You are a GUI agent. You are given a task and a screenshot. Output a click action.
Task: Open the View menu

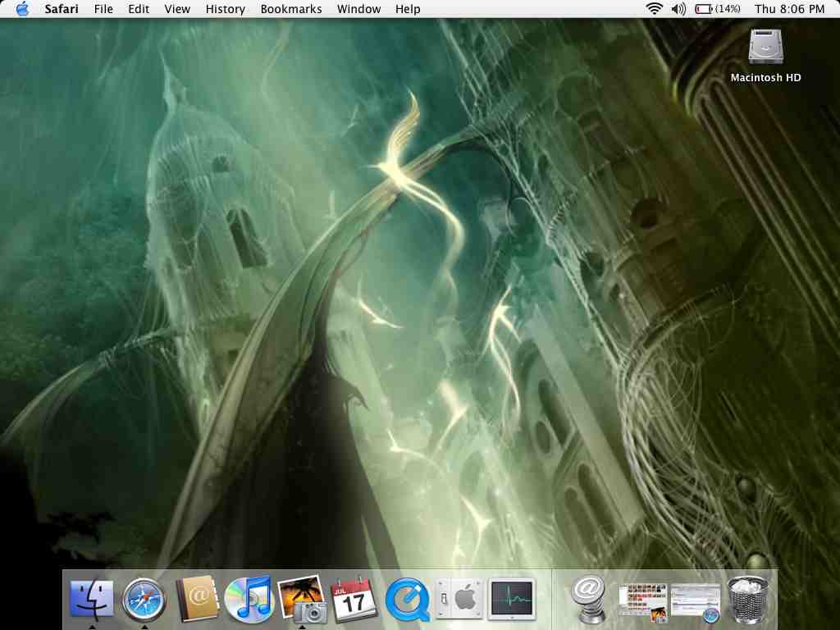pyautogui.click(x=177, y=9)
